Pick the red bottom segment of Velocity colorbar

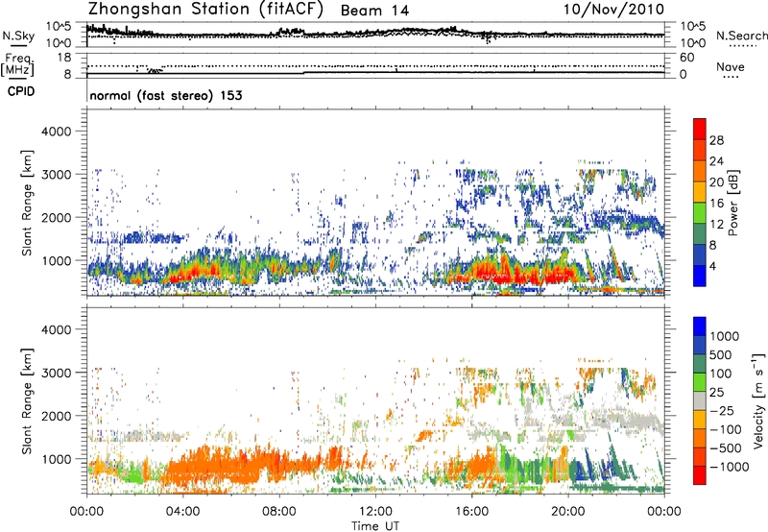click(700, 475)
